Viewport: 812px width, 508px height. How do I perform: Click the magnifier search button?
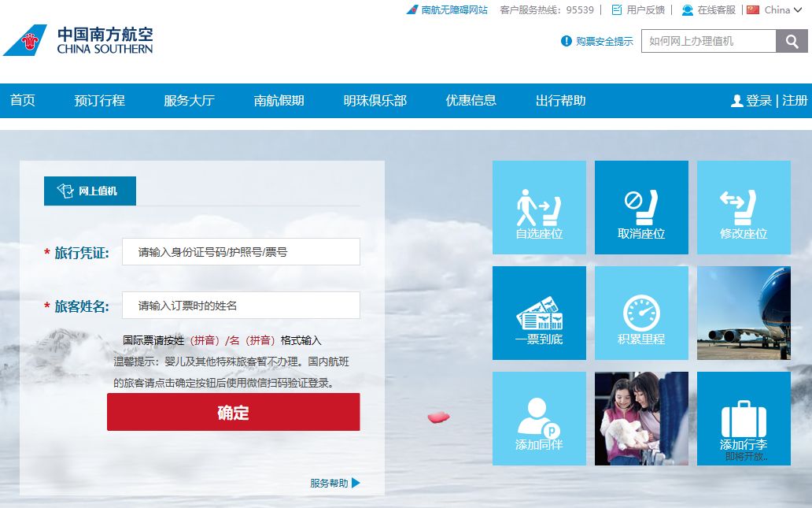(792, 41)
